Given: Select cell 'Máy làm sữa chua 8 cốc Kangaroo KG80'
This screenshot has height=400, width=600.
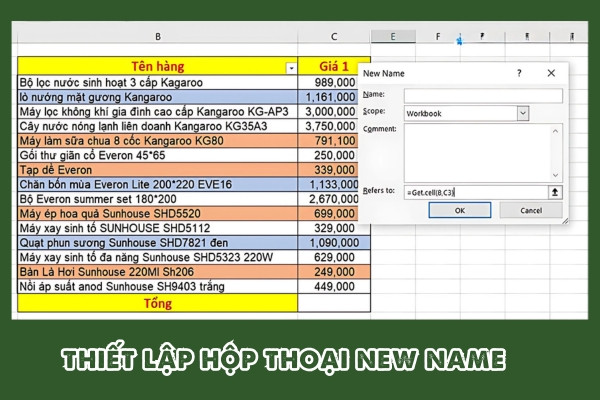Looking at the screenshot, I should tap(158, 140).
